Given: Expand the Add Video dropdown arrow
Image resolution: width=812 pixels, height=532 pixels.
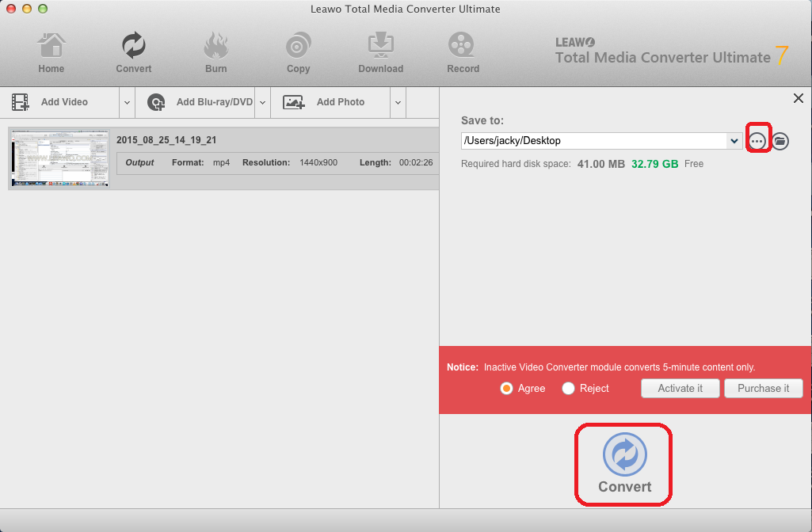Looking at the screenshot, I should click(127, 102).
